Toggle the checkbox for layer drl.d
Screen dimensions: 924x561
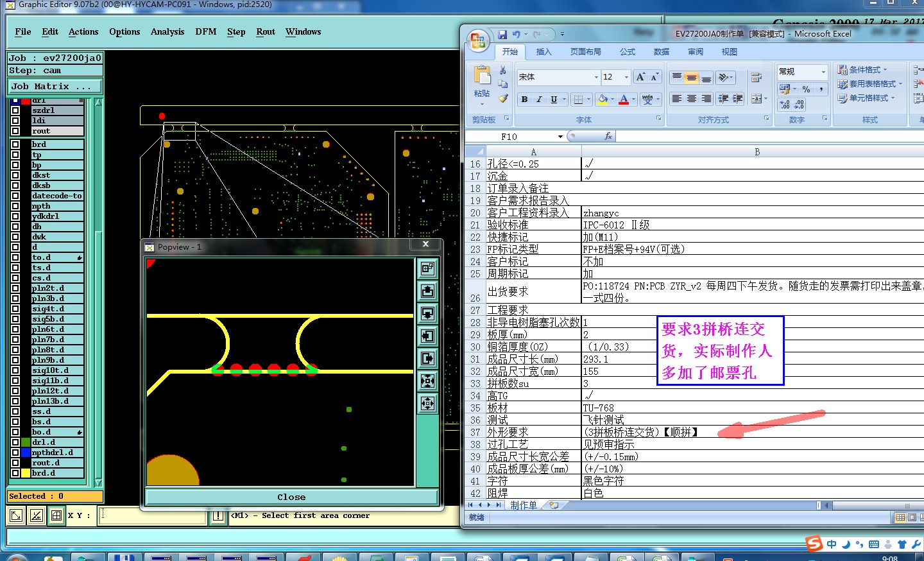[x=15, y=442]
